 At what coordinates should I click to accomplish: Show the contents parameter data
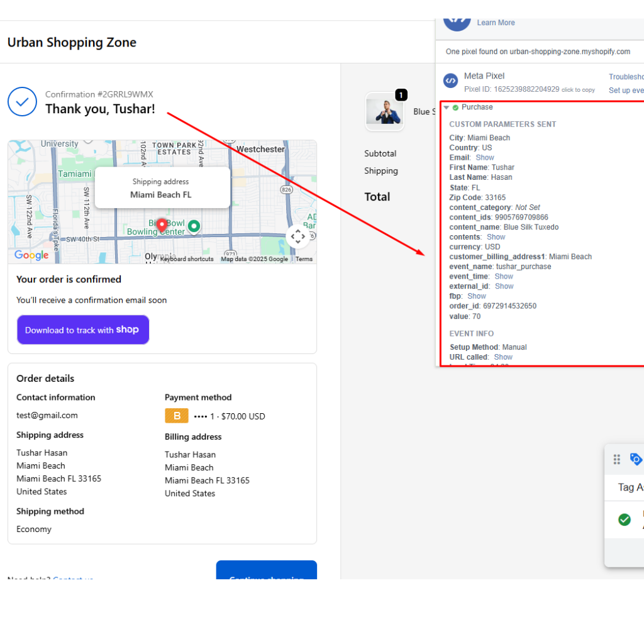pos(496,236)
